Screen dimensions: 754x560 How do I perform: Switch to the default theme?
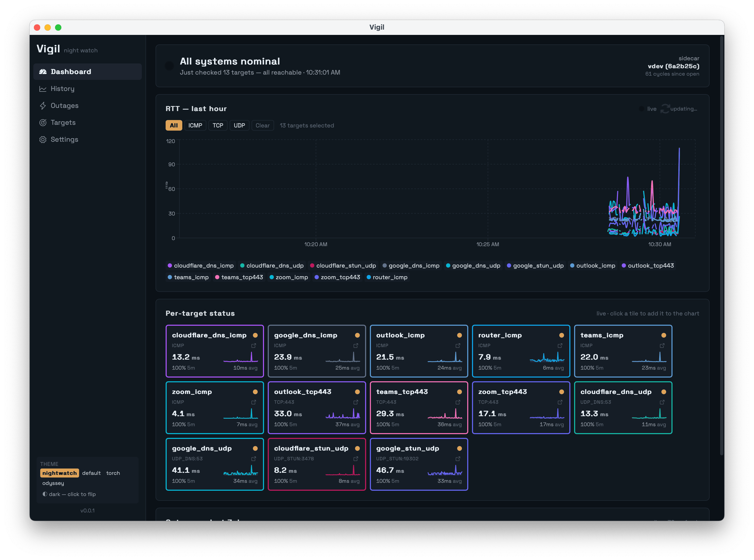pyautogui.click(x=91, y=473)
